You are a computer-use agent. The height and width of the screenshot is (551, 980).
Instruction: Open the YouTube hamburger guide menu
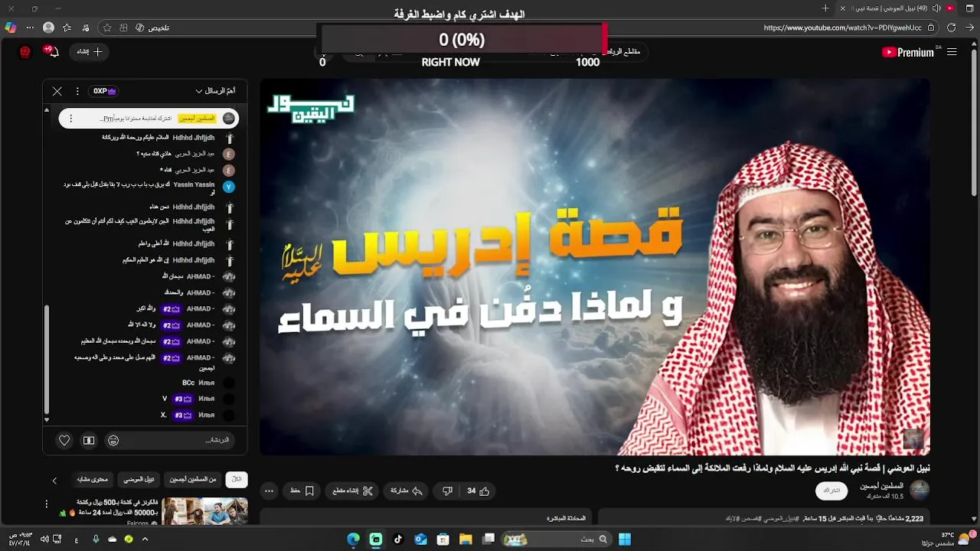click(952, 52)
